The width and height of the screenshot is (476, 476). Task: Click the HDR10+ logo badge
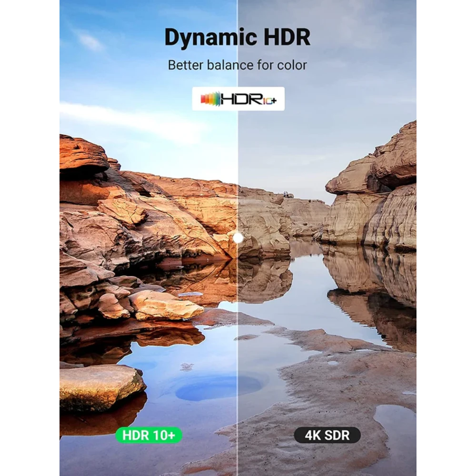point(238,99)
